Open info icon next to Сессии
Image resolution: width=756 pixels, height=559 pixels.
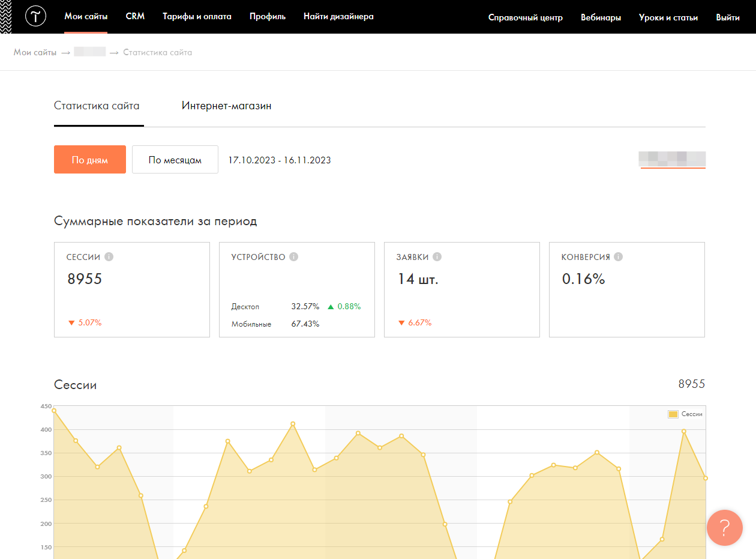click(109, 257)
